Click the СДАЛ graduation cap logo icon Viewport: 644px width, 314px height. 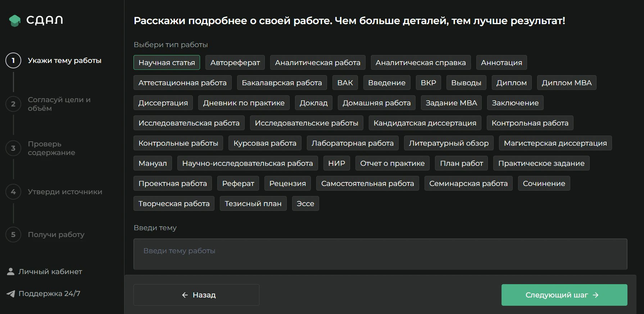(15, 21)
